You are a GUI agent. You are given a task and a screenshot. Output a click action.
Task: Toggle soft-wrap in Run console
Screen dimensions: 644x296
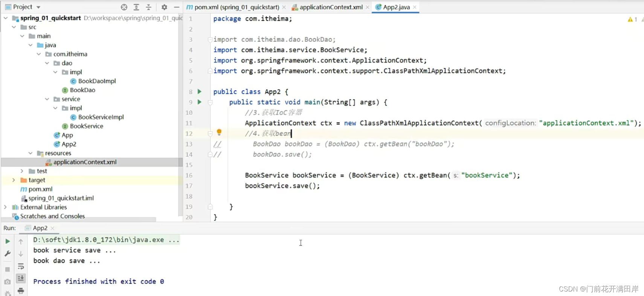21,266
